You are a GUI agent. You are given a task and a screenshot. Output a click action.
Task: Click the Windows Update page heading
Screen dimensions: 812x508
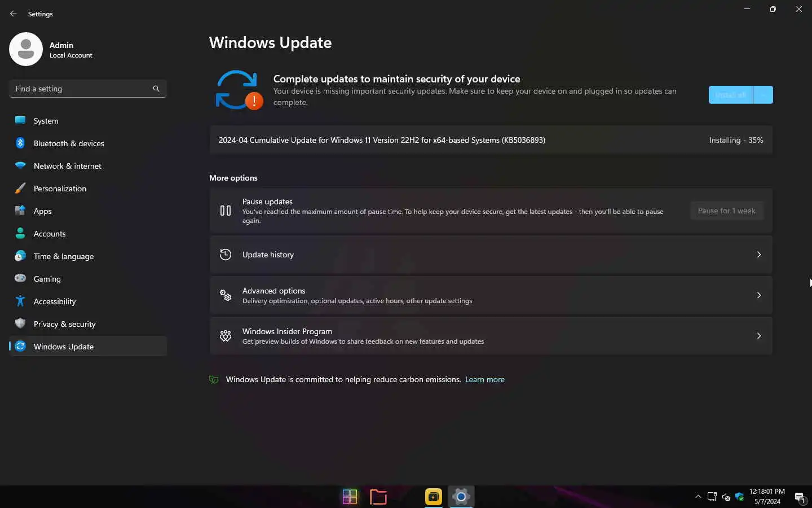point(270,43)
